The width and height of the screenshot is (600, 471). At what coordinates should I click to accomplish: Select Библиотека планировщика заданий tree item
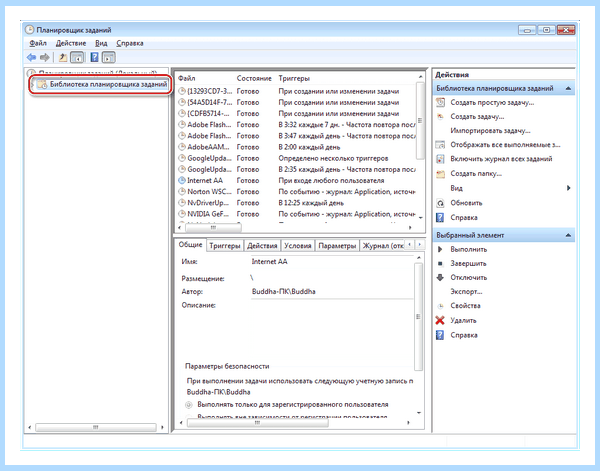[x=108, y=85]
